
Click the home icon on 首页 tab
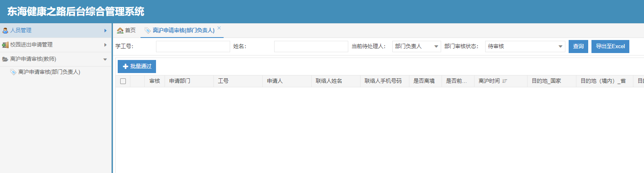point(120,31)
